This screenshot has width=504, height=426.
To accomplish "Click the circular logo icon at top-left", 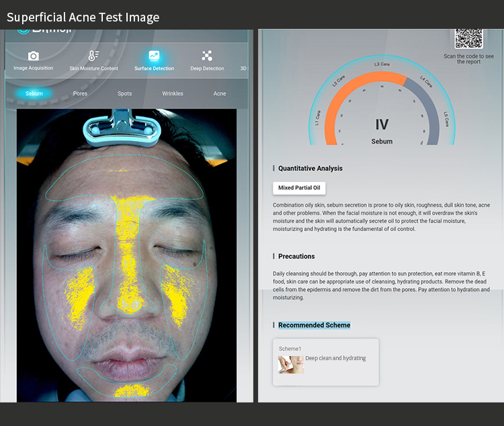I will click(x=23, y=32).
